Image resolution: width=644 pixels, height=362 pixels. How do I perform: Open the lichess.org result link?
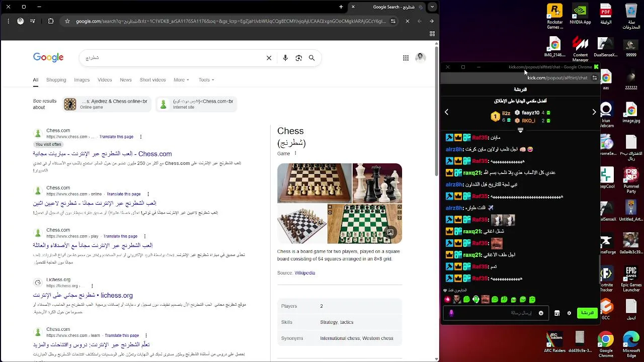tap(83, 296)
